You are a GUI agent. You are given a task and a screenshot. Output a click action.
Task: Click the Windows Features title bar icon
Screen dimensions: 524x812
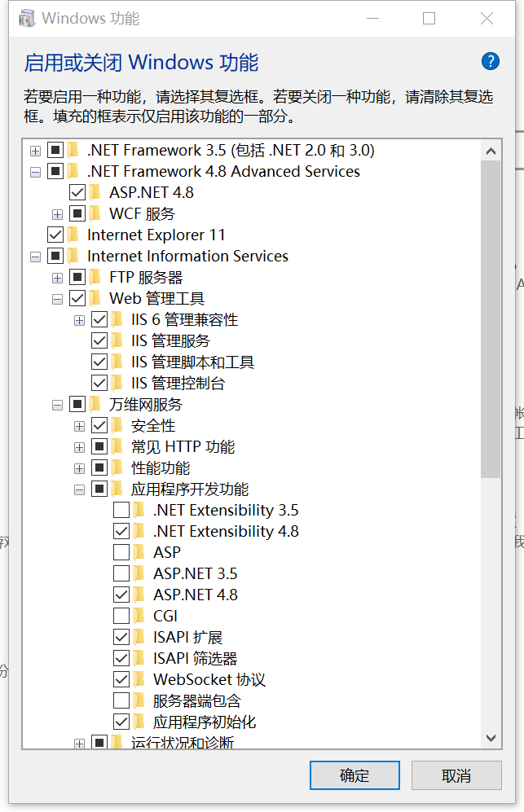[27, 19]
